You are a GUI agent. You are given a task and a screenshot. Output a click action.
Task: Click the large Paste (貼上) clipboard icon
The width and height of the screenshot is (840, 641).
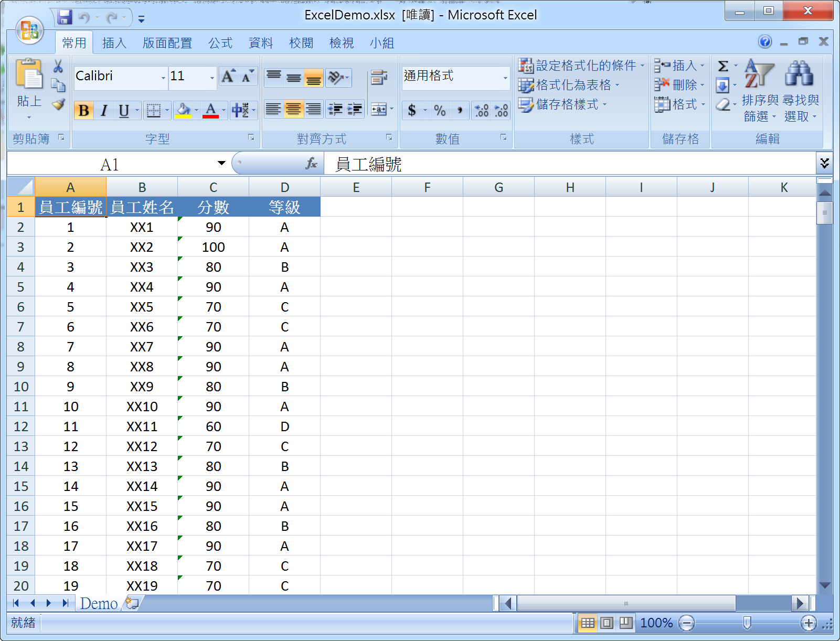tap(29, 74)
